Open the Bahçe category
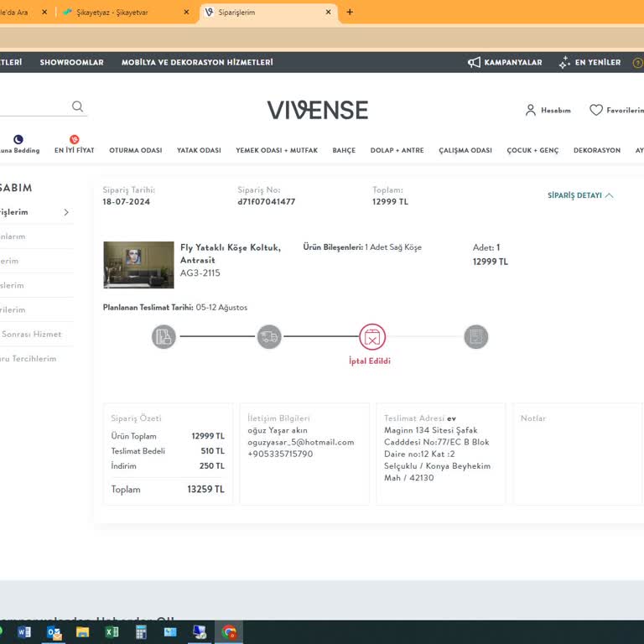 (x=344, y=150)
